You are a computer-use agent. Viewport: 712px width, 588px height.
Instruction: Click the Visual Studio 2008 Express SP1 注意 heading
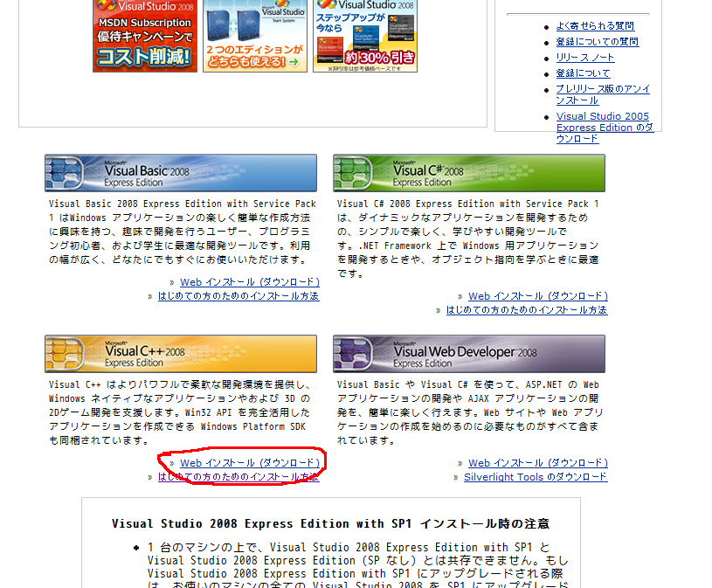coord(330,524)
